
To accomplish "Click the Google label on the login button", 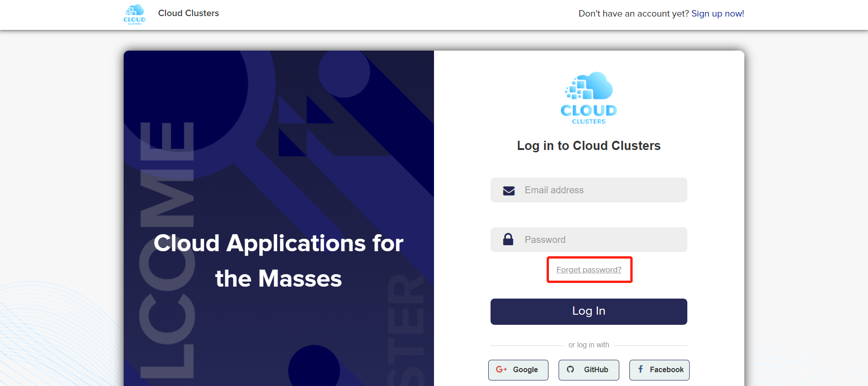I will (525, 370).
